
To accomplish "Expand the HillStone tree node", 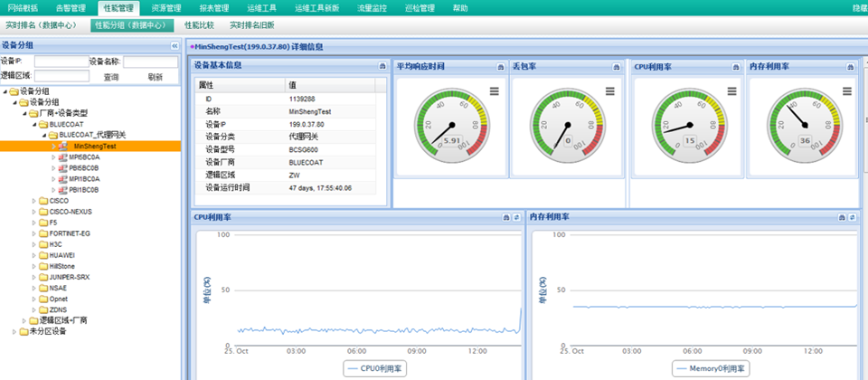I will coord(34,266).
